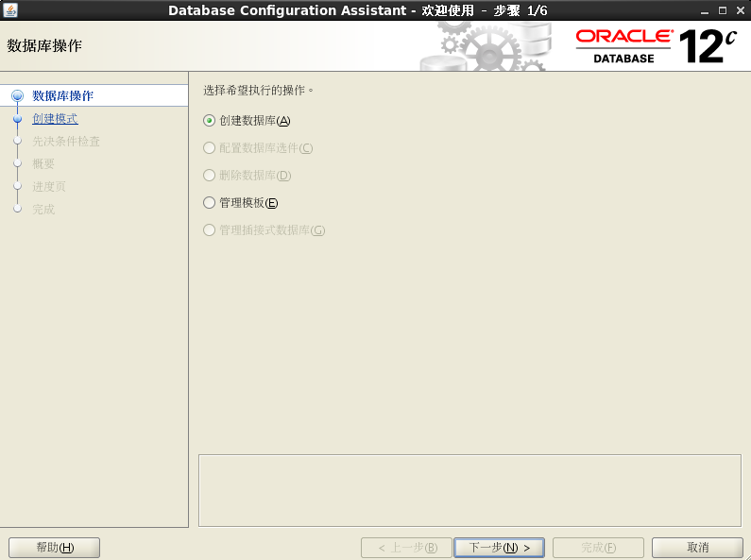Click the 概要 step label
Image resolution: width=751 pixels, height=560 pixels.
click(43, 163)
